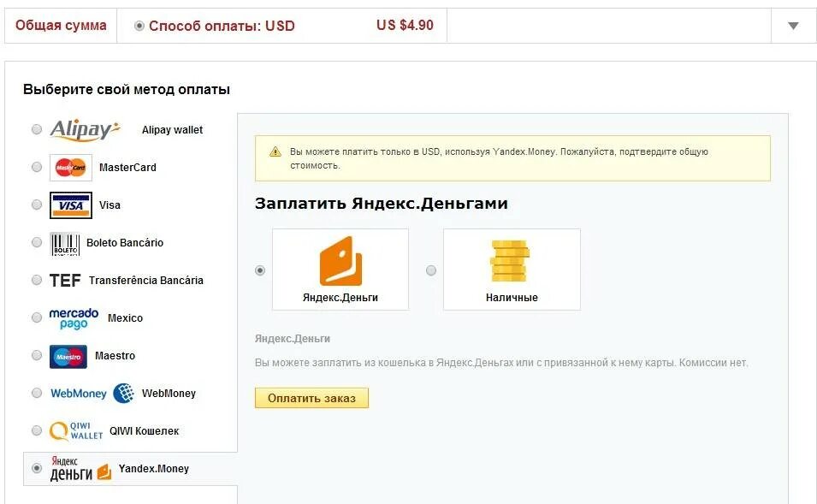Click the WebMoney globe logo
The height and width of the screenshot is (504, 817).
(x=123, y=393)
